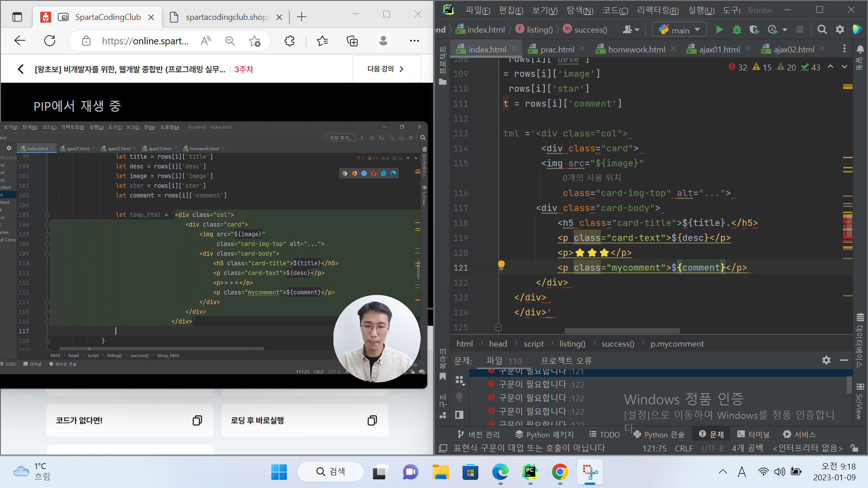Open the '4개 공백' indent settings
Viewport: 868px width, 488px height.
click(747, 448)
